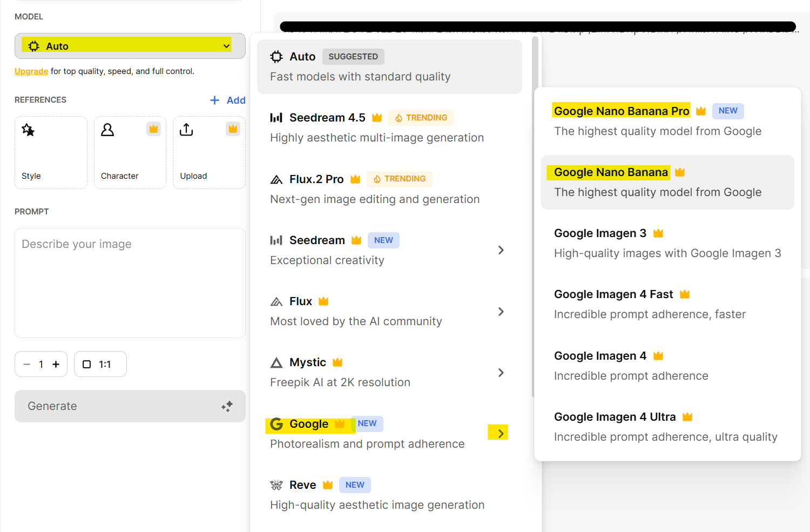This screenshot has height=532, width=810.
Task: Select Google Nano Banana Pro model
Action: point(622,111)
